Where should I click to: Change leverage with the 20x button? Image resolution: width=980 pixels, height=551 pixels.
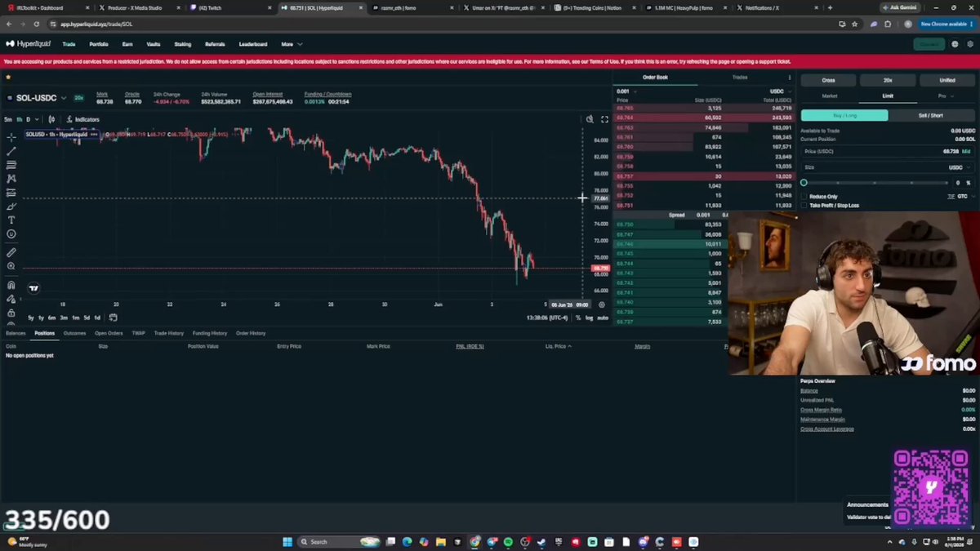888,80
